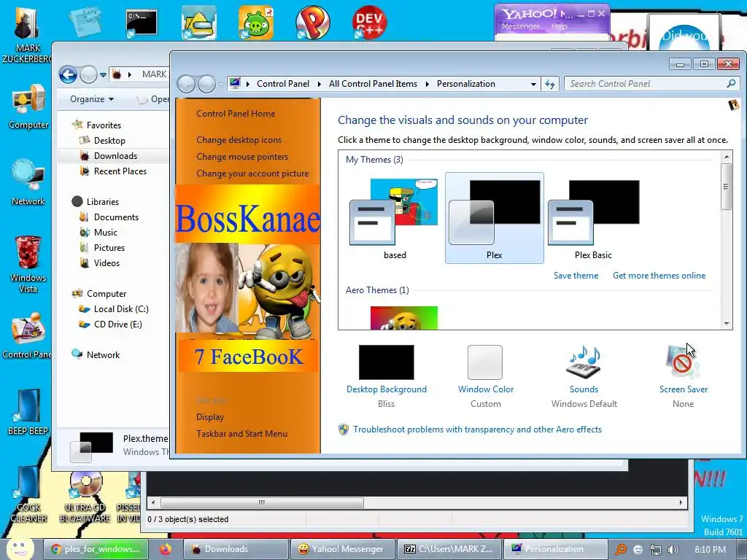
Task: Click the Start button smiley orb
Action: pos(20,548)
